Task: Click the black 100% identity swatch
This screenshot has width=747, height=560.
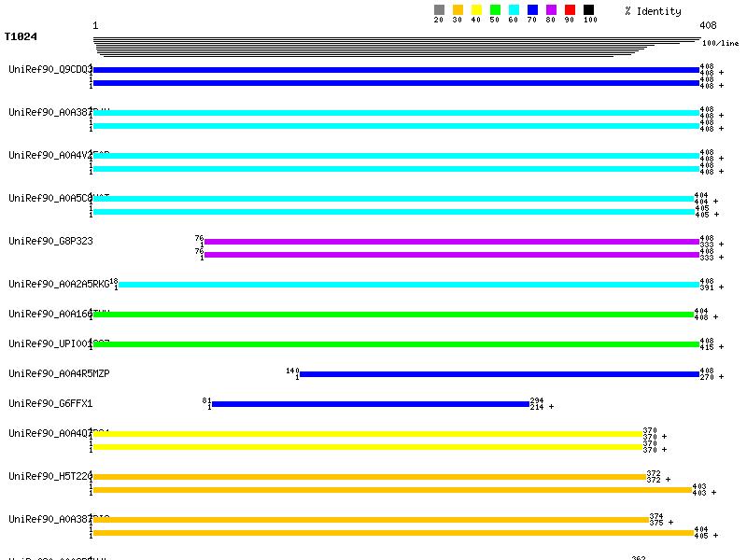Action: (x=588, y=10)
